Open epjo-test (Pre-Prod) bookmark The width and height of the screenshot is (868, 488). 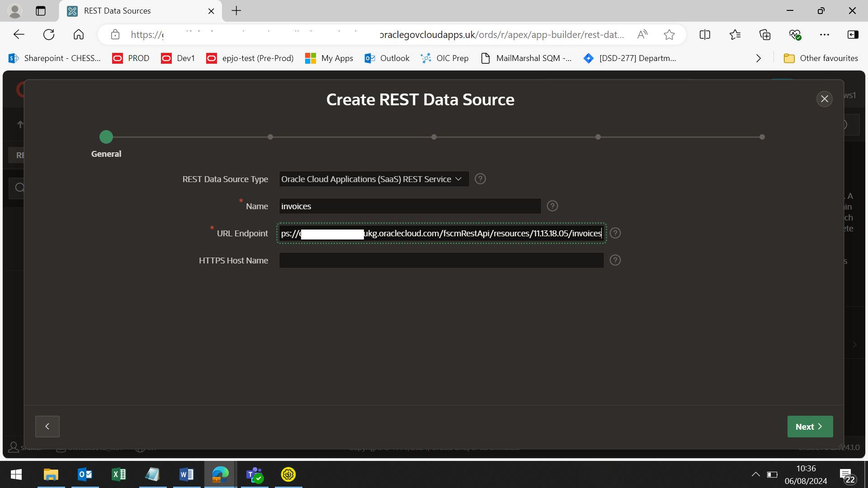(250, 58)
